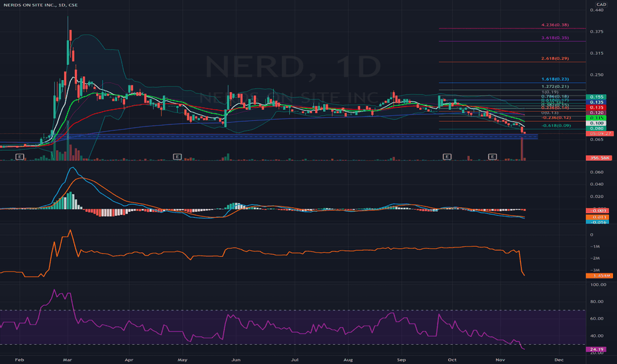
Task: Click Nov on the time axis
Action: 500,359
